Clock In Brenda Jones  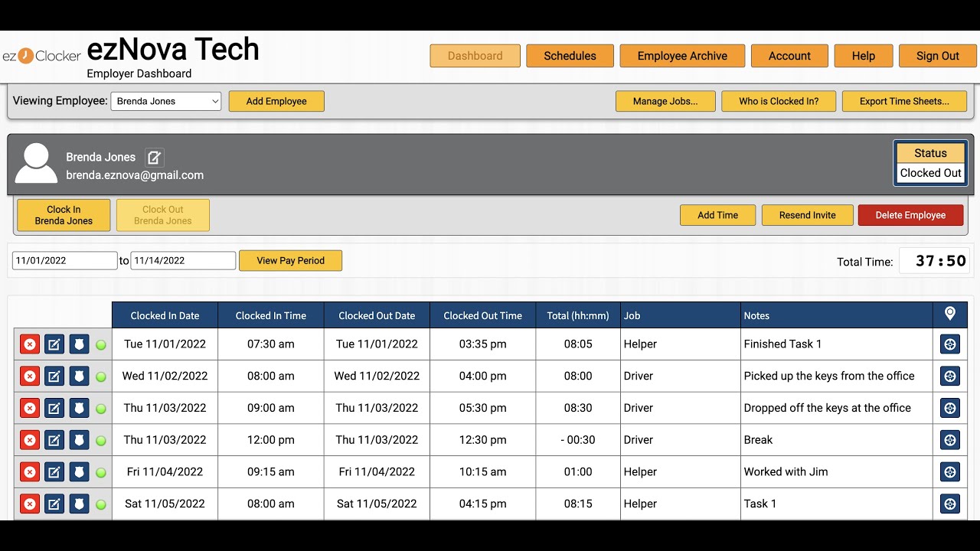click(64, 215)
